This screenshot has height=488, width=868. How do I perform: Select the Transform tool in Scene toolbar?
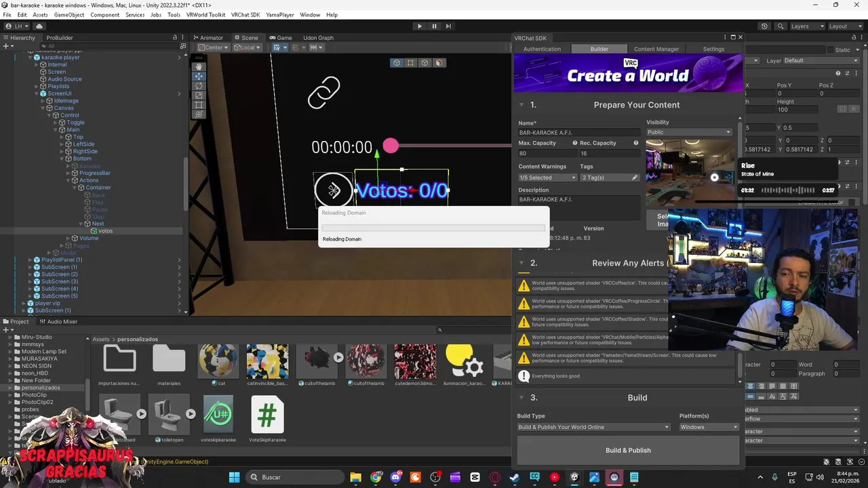click(x=199, y=115)
